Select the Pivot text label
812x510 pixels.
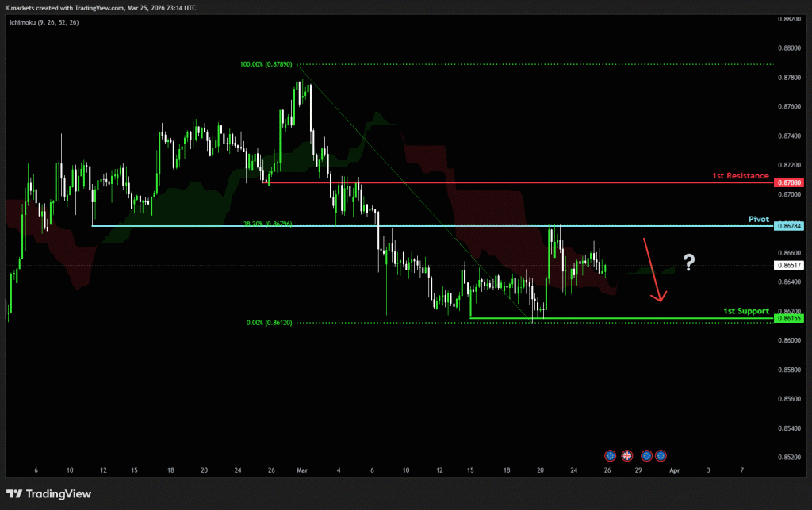click(758, 218)
